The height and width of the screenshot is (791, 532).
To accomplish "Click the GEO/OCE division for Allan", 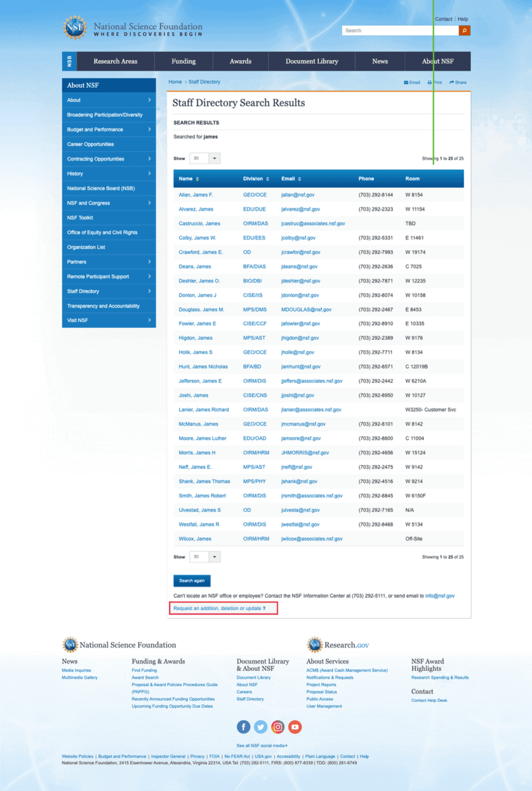I will [255, 195].
